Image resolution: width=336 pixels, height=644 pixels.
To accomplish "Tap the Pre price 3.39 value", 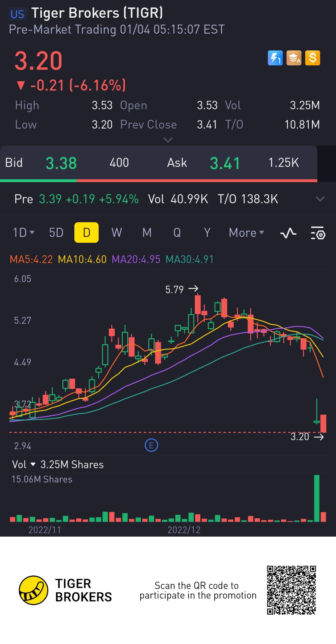I will pos(50,199).
